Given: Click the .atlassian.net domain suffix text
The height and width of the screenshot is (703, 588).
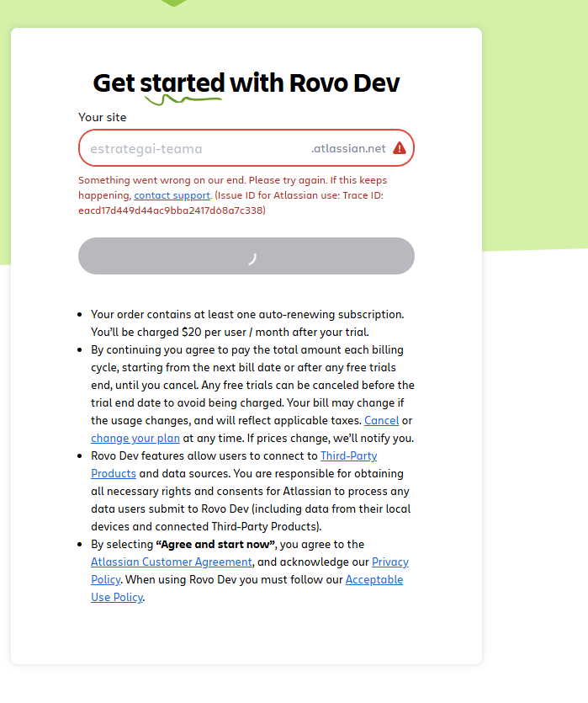Looking at the screenshot, I should 348,148.
